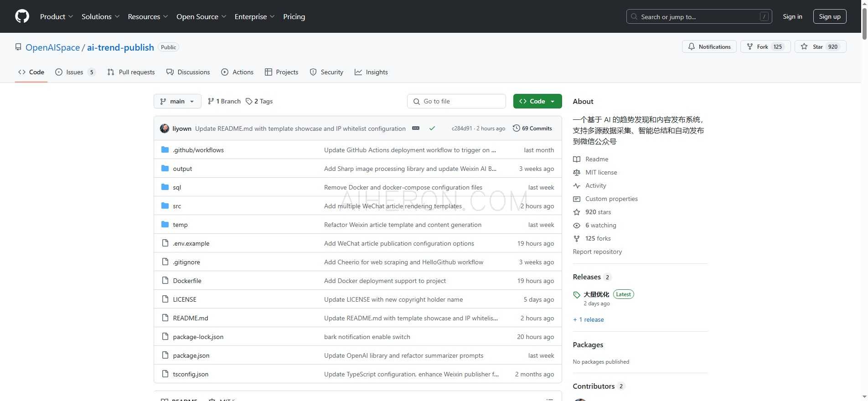
Task: Open the sql folder
Action: [x=177, y=187]
